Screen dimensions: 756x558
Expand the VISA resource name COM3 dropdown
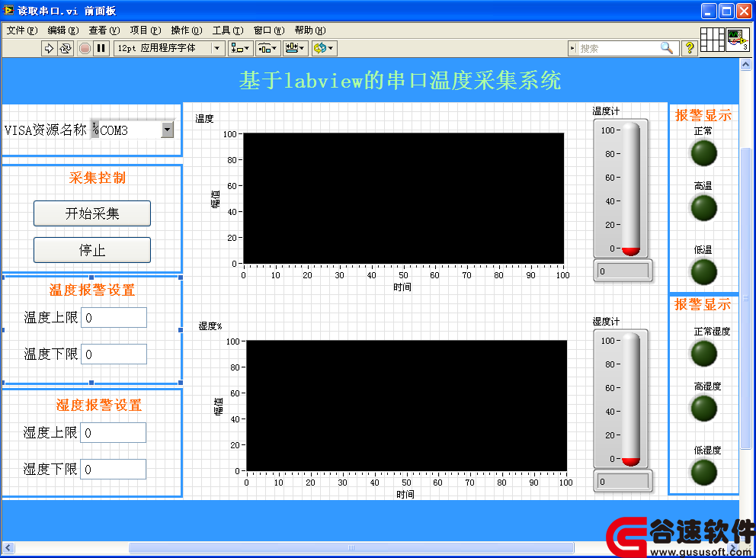168,130
